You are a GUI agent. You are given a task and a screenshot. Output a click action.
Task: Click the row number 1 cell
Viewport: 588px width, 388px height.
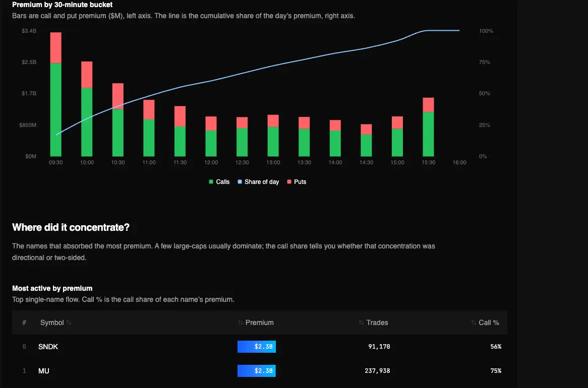24,371
